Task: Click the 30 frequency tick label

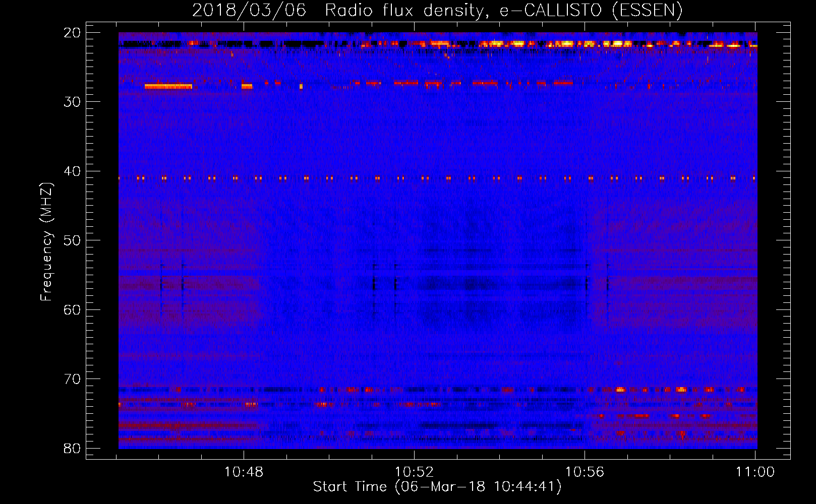Action: (73, 102)
